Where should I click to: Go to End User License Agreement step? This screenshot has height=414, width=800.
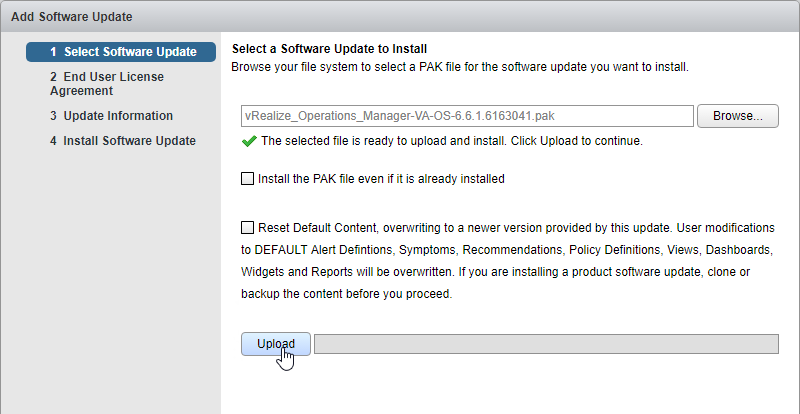(x=107, y=84)
